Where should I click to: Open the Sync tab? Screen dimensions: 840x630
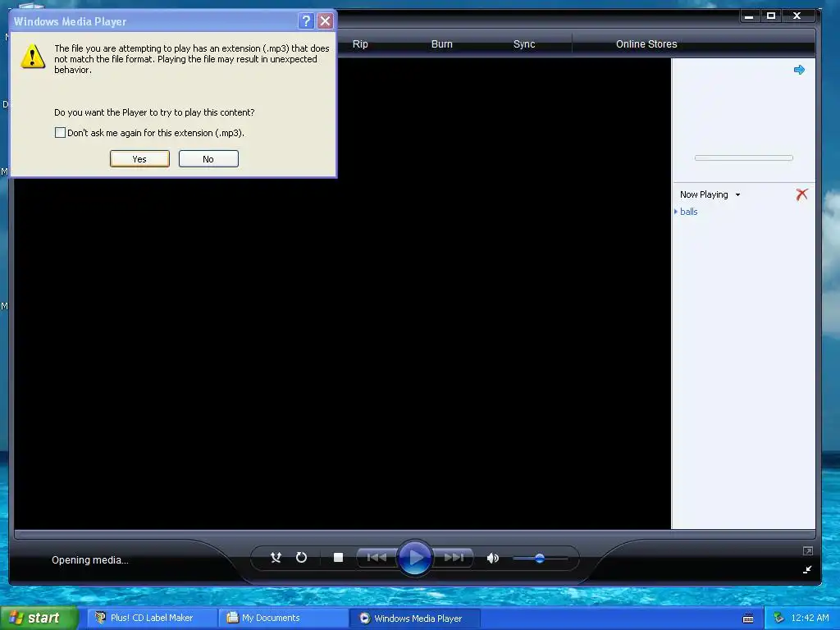click(x=524, y=44)
